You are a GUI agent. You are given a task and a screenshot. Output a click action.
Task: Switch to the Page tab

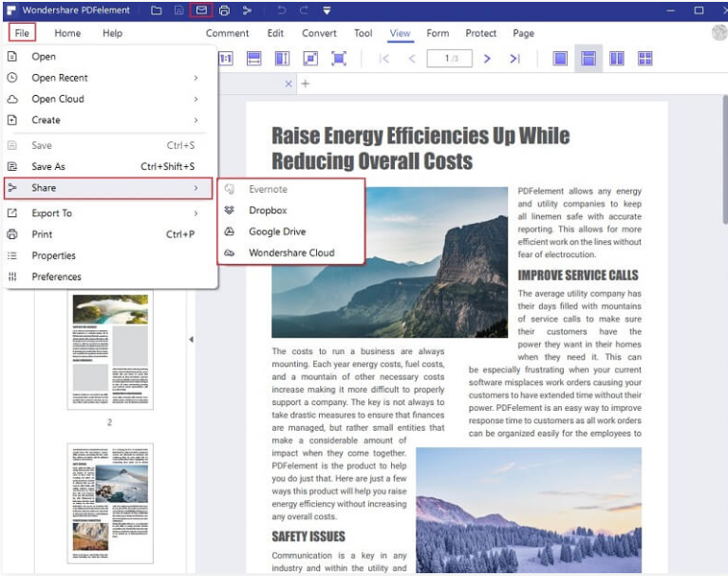tap(523, 33)
